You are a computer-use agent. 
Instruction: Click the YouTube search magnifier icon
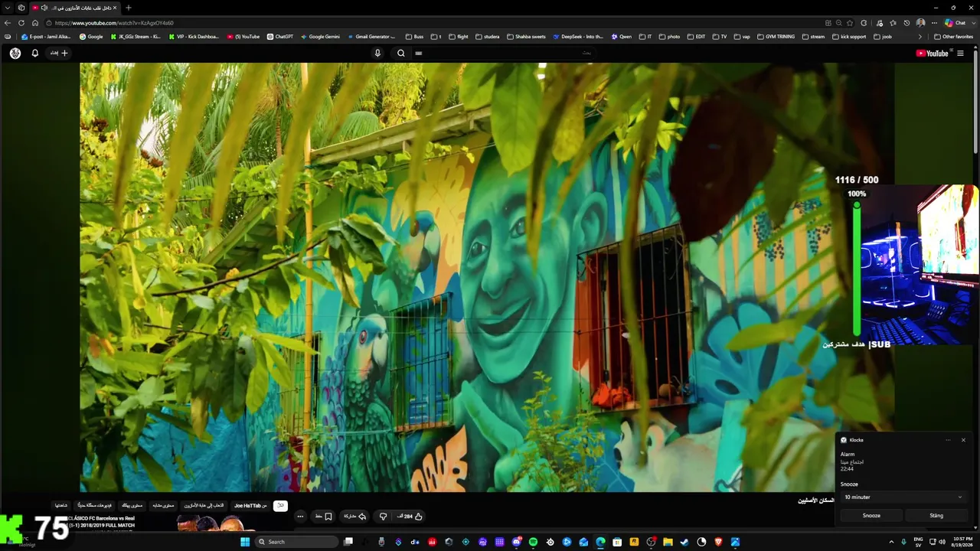400,53
